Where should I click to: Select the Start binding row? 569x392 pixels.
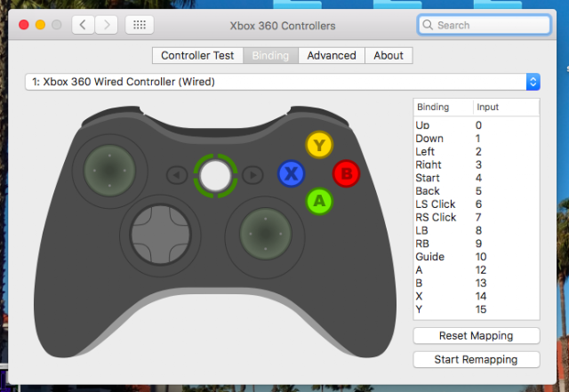click(x=477, y=178)
